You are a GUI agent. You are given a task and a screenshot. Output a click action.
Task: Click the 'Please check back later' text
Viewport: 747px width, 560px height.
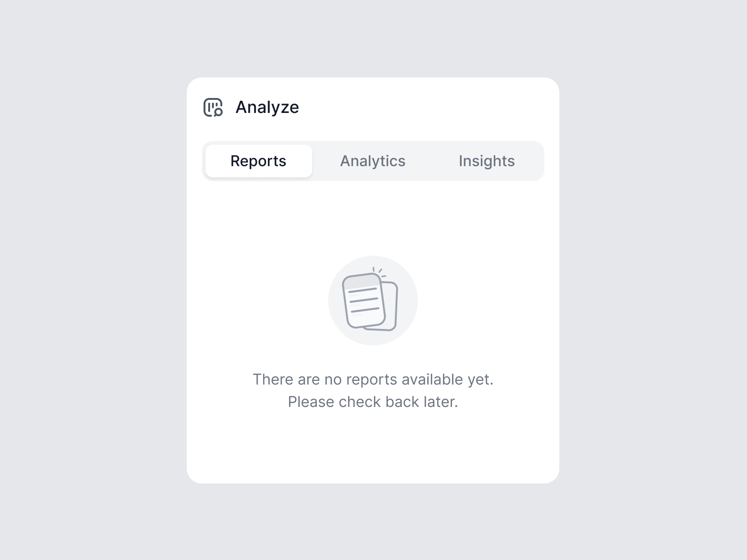point(373,401)
